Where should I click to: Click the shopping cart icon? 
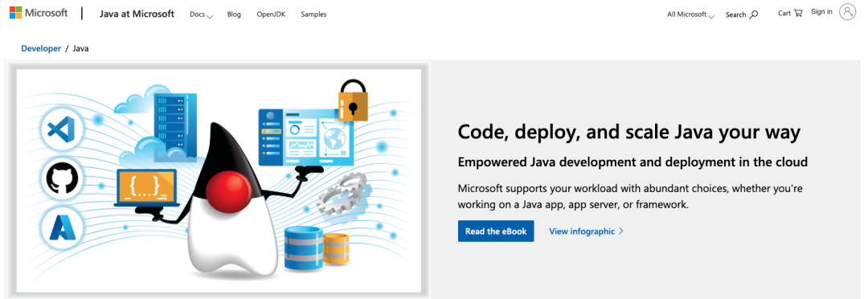pyautogui.click(x=798, y=13)
